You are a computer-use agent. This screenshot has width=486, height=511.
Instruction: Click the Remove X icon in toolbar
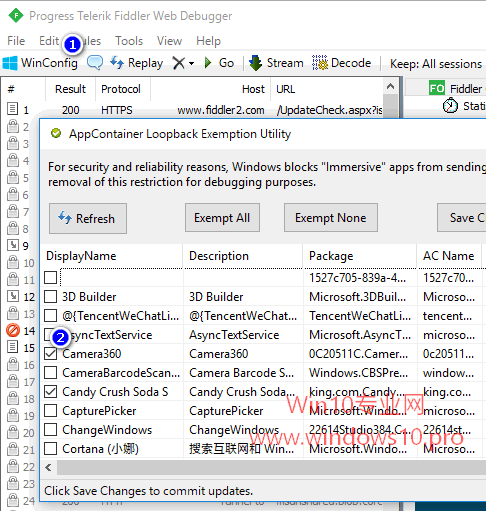coord(179,63)
